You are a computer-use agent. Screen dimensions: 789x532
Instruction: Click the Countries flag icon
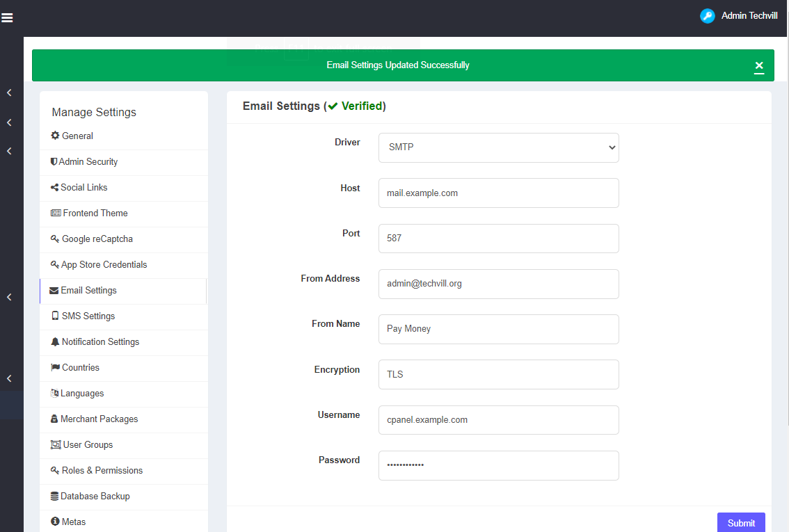pyautogui.click(x=56, y=368)
